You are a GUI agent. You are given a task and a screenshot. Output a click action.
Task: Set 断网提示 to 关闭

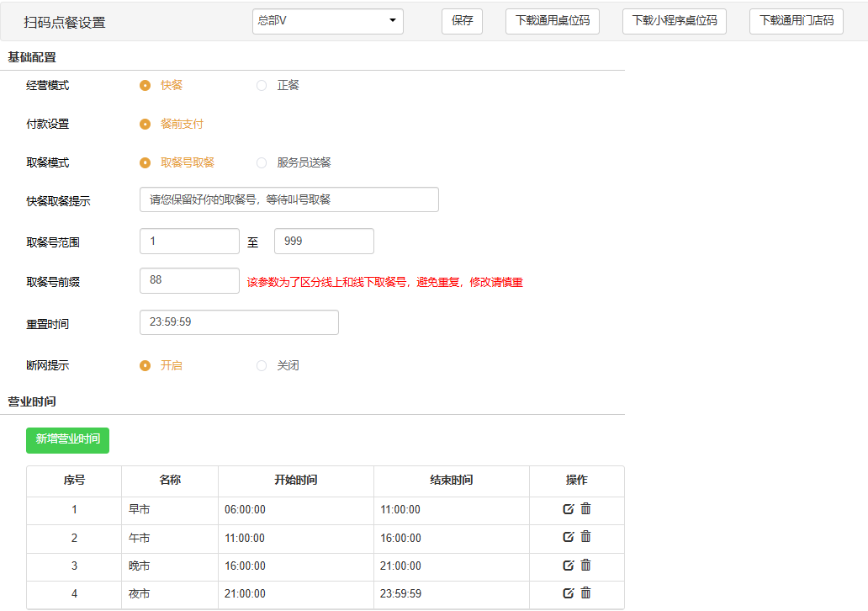click(x=262, y=365)
